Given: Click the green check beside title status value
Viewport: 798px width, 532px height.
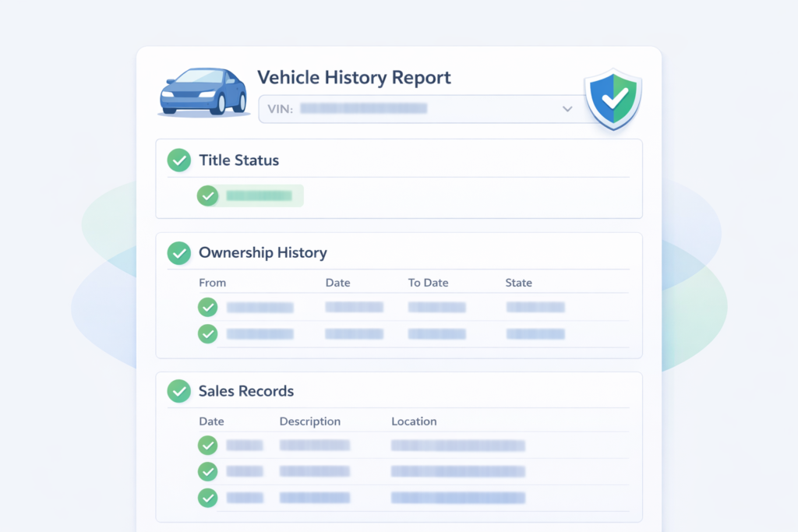Looking at the screenshot, I should coord(207,196).
